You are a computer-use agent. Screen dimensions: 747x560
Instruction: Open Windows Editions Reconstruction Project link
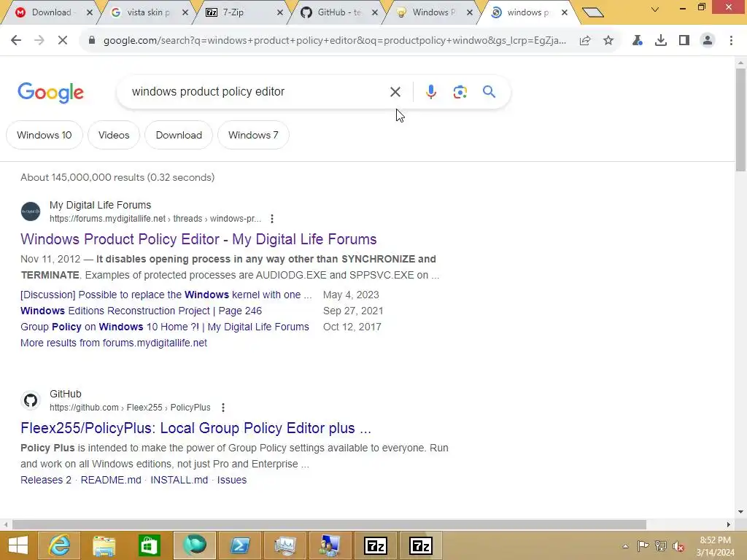pos(141,311)
